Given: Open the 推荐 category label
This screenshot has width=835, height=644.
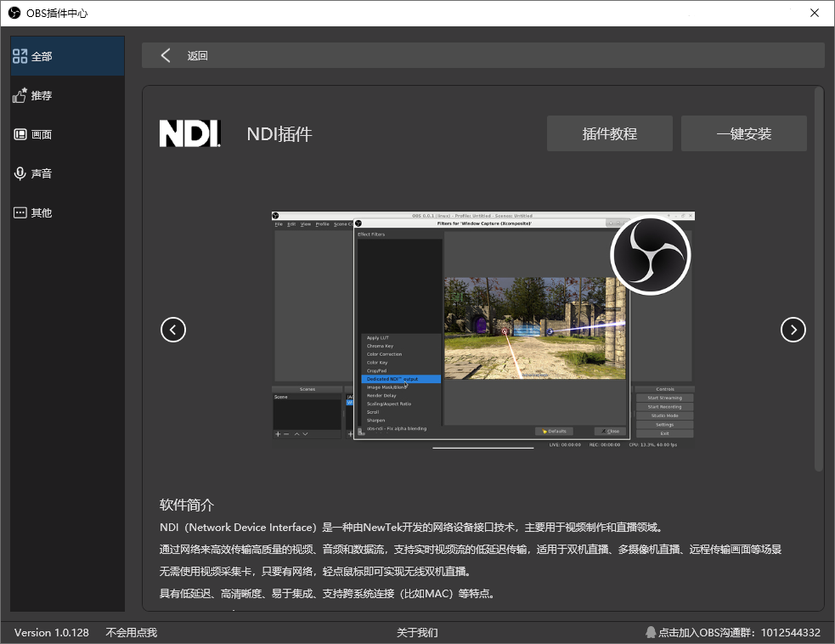Looking at the screenshot, I should [42, 96].
